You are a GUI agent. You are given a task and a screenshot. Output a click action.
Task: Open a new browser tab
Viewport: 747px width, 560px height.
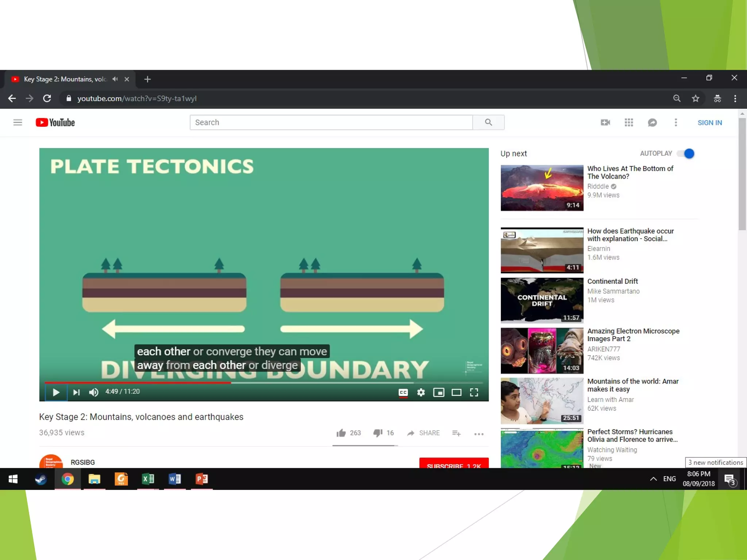(x=147, y=79)
